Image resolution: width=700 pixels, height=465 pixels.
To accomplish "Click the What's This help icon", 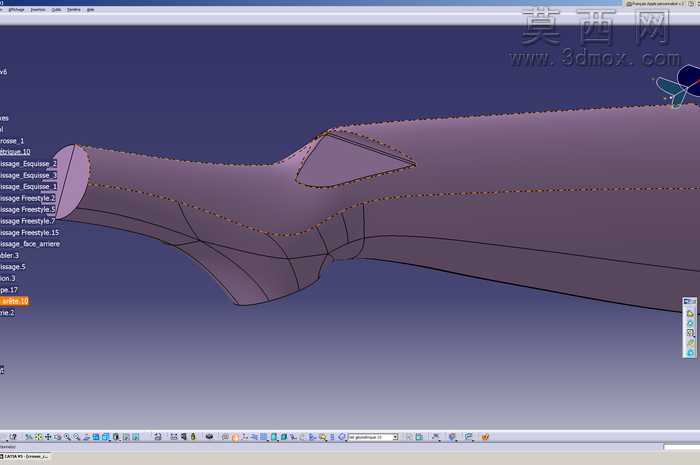I will [13, 437].
